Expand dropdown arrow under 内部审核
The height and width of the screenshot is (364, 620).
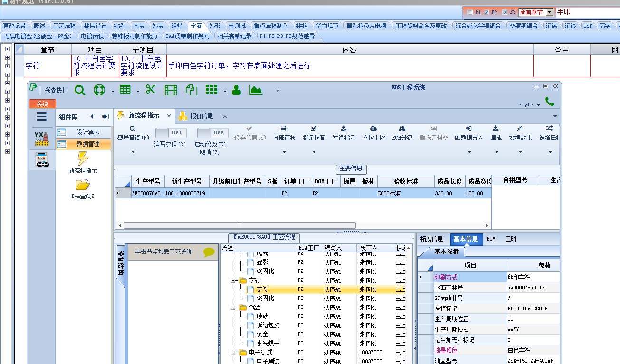(x=284, y=152)
